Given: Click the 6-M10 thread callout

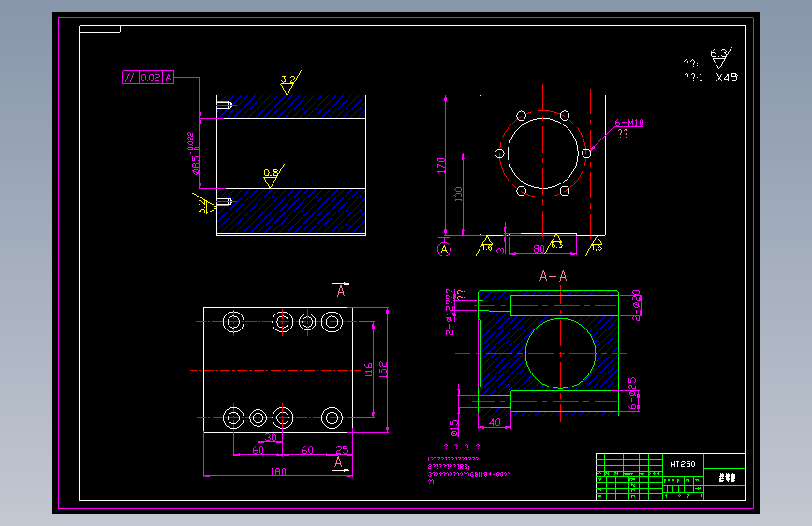Looking at the screenshot, I should (629, 123).
